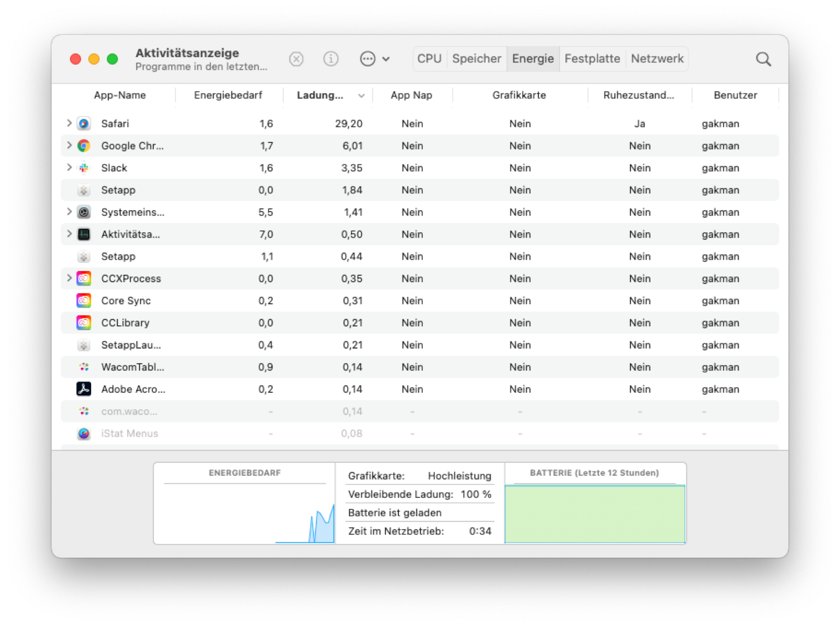Switch to the Festplatte tab
This screenshot has width=840, height=626.
coord(592,59)
